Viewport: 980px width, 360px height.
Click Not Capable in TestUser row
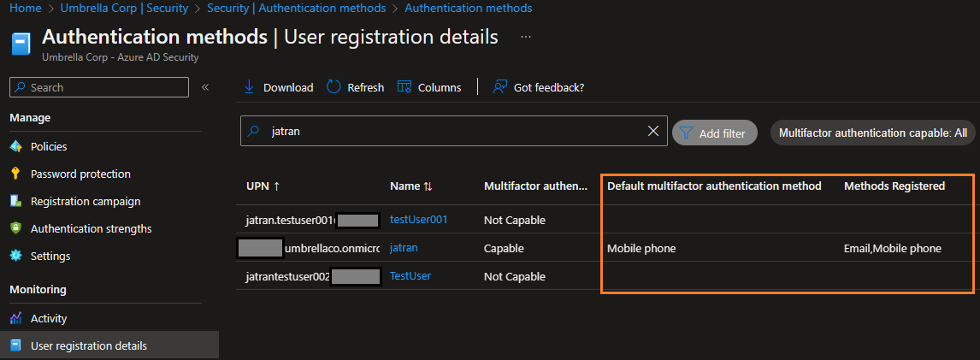(x=515, y=276)
